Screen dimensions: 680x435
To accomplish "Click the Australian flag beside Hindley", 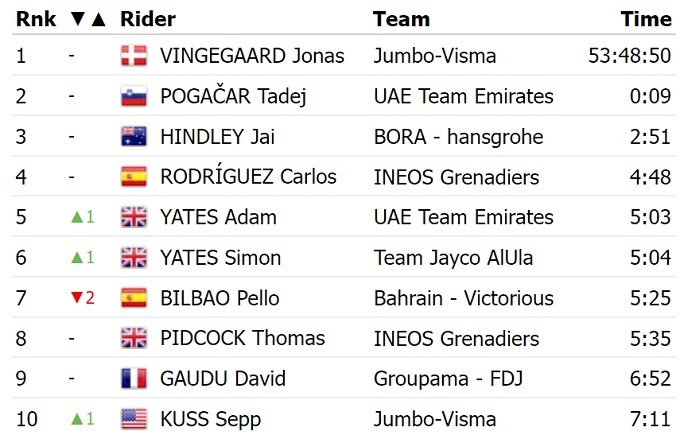I will [x=133, y=137].
